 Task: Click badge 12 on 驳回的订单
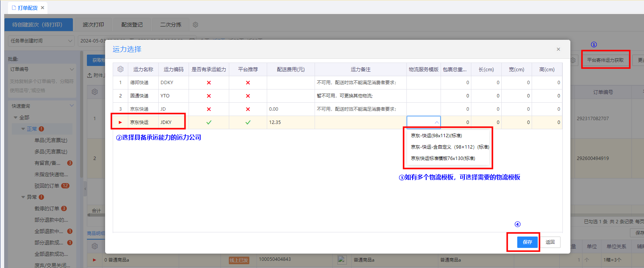point(65,186)
